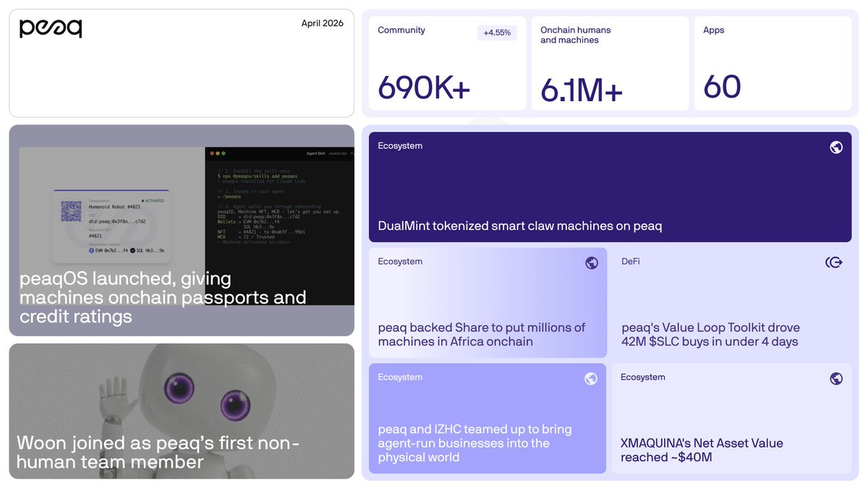Click Ecosystem tag on Share Africa card

tap(400, 262)
